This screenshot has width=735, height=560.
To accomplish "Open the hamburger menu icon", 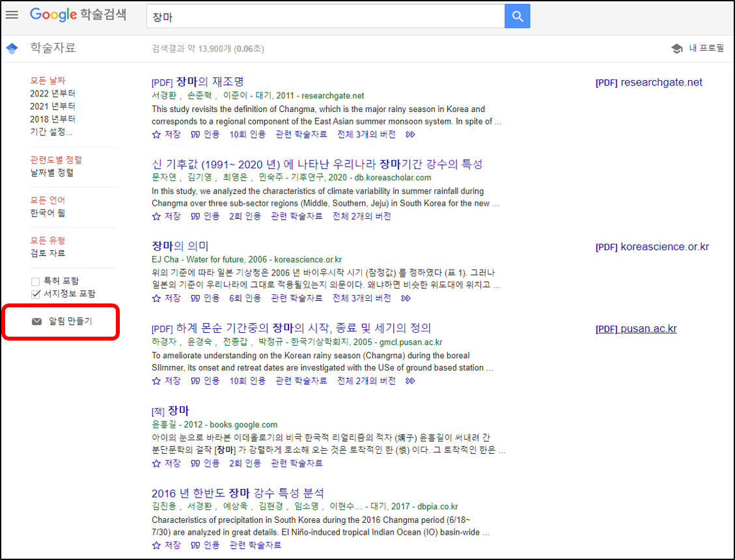I will coord(12,15).
